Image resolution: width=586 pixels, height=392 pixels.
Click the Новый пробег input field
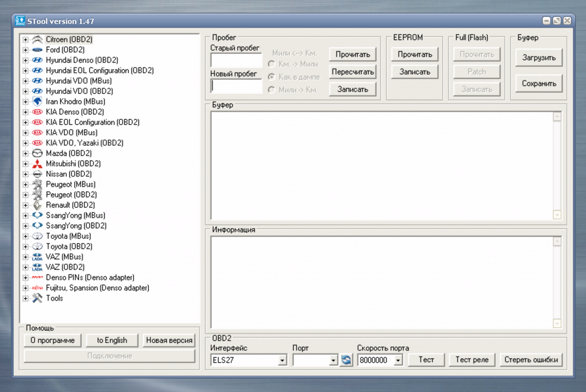[236, 86]
